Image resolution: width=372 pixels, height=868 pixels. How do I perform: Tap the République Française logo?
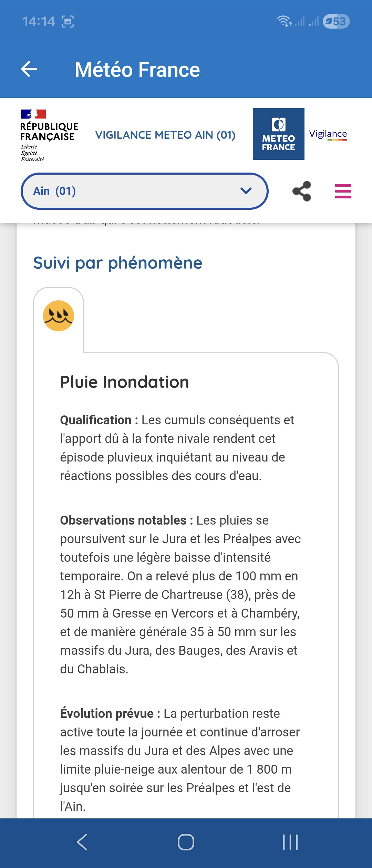pyautogui.click(x=49, y=135)
